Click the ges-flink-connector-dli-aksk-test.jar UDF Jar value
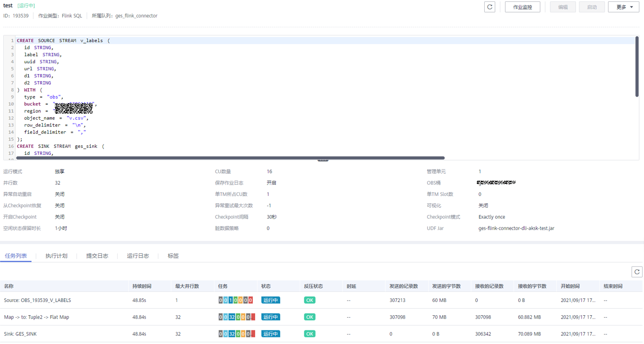 pyautogui.click(x=516, y=228)
